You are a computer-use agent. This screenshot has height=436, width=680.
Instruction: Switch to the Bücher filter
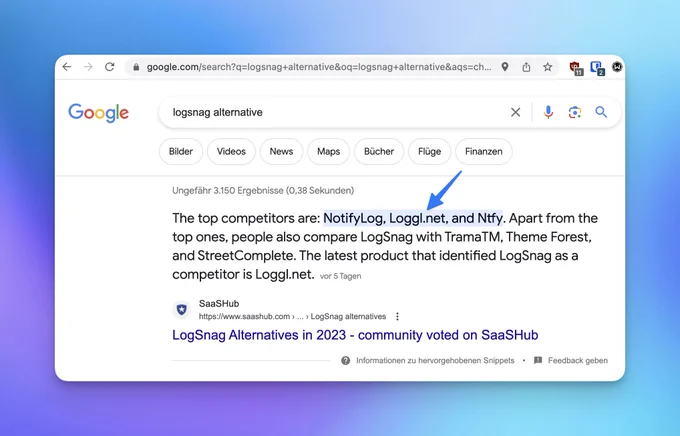click(x=379, y=151)
